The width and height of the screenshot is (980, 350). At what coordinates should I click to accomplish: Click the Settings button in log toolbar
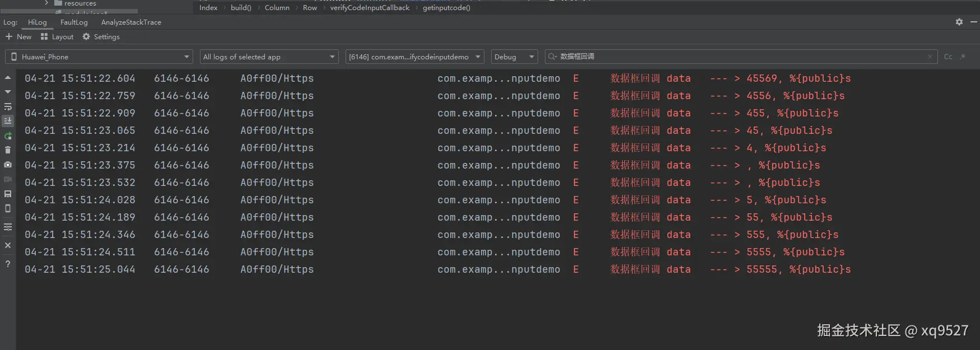pyautogui.click(x=101, y=37)
